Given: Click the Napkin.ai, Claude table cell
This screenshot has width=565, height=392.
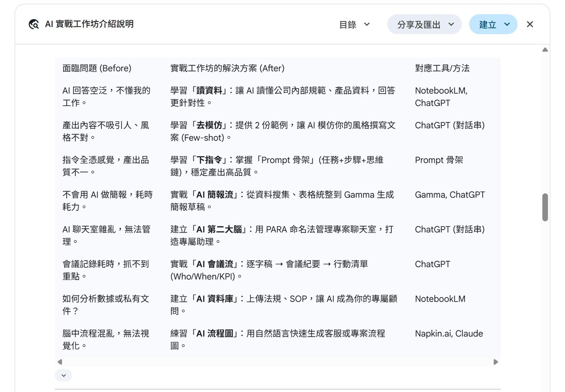Looking at the screenshot, I should 449,334.
